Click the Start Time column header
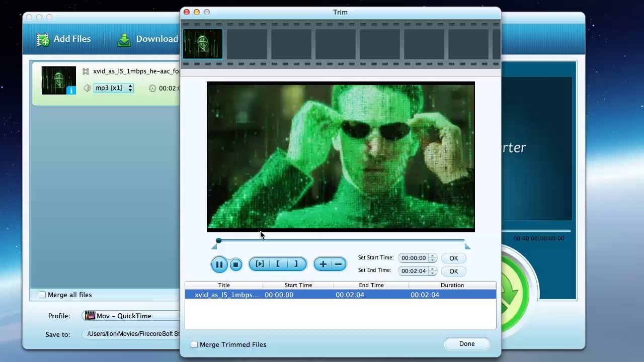Viewport: 644px width, 362px height. (x=298, y=285)
